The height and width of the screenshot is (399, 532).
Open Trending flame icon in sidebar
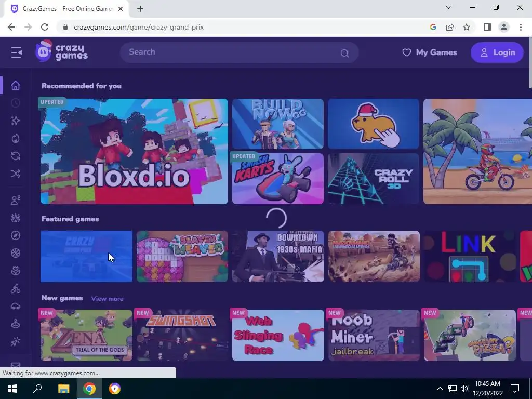(x=16, y=138)
